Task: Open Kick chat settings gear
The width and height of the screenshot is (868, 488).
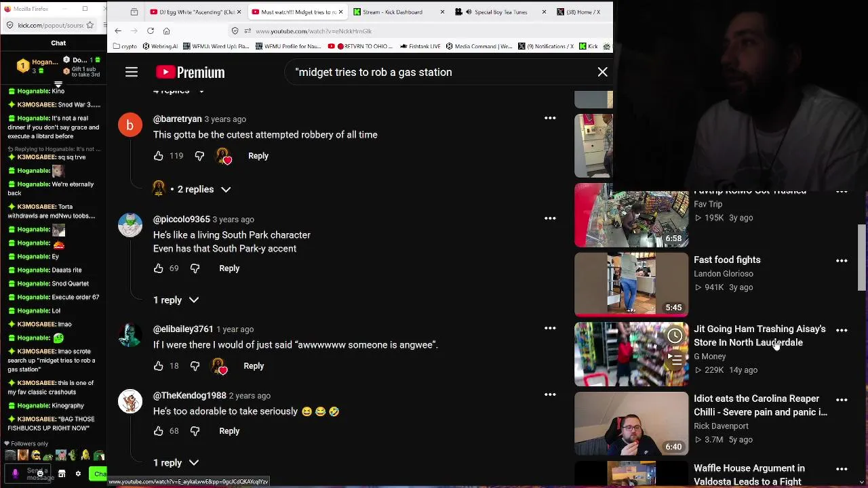Action: (x=78, y=474)
